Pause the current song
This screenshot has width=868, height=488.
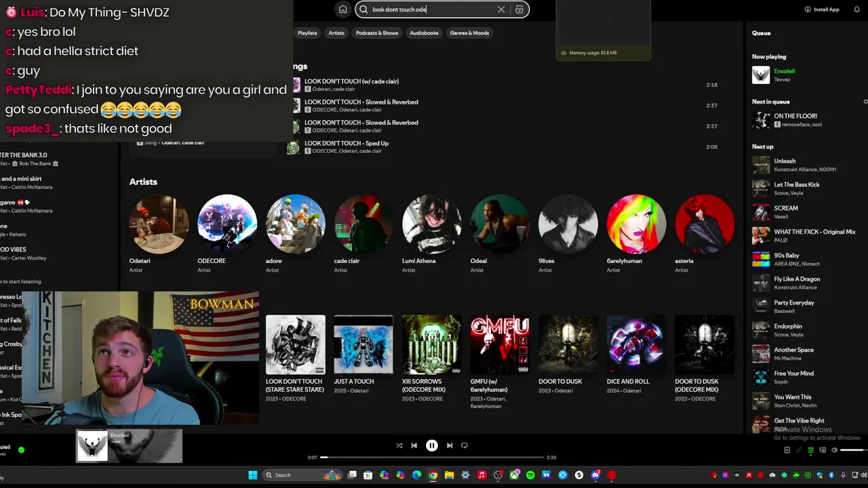[x=431, y=445]
